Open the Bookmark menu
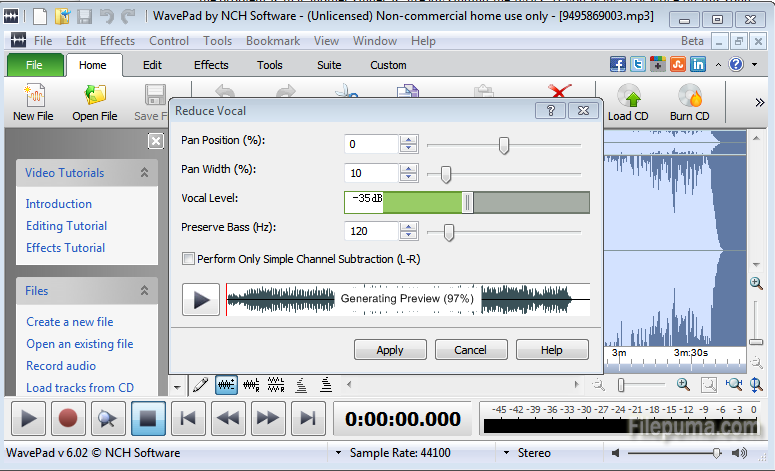775x471 pixels. point(272,41)
